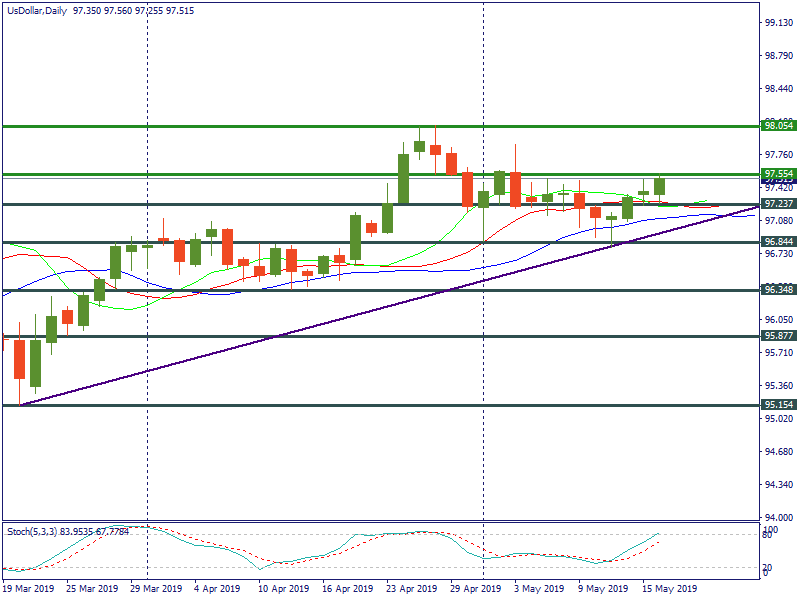
Task: Click the 99.130 price axis value
Action: tap(778, 22)
